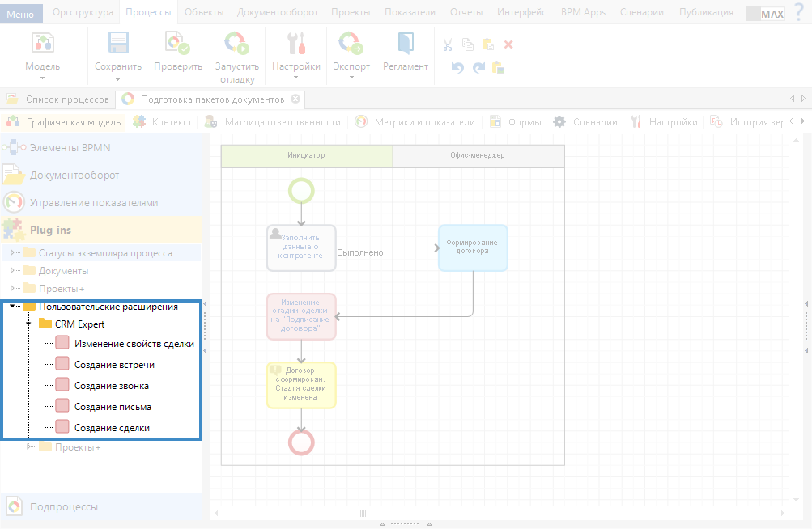Close the Подготовка пакетов документов tab
Viewport: 812px width, 529px height.
(x=295, y=99)
